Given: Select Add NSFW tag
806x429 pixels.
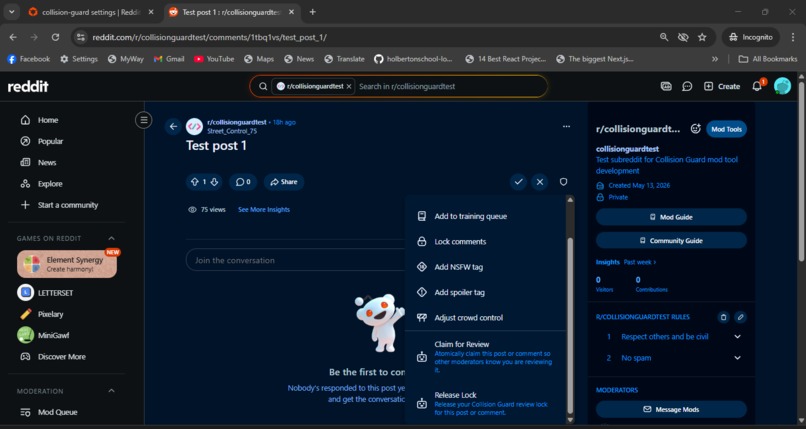Looking at the screenshot, I should coord(486,267).
